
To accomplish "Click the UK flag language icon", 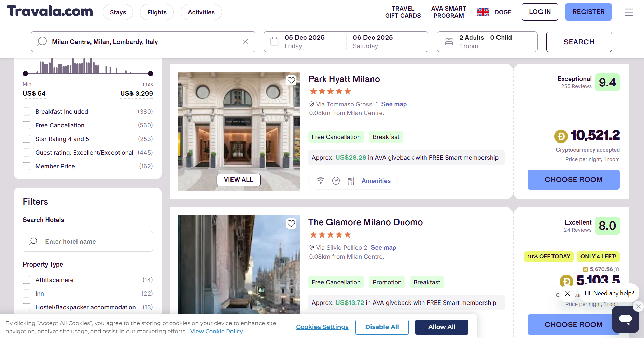I will 483,12.
